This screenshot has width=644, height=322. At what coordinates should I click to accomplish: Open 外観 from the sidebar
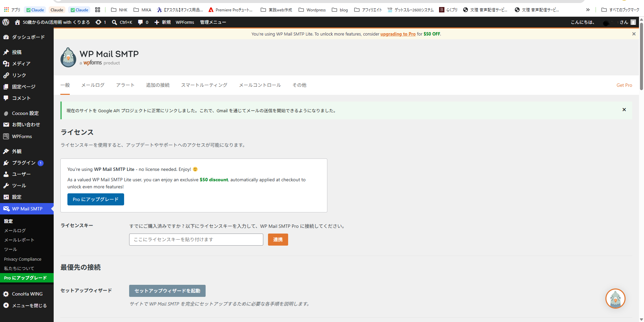pyautogui.click(x=27, y=151)
